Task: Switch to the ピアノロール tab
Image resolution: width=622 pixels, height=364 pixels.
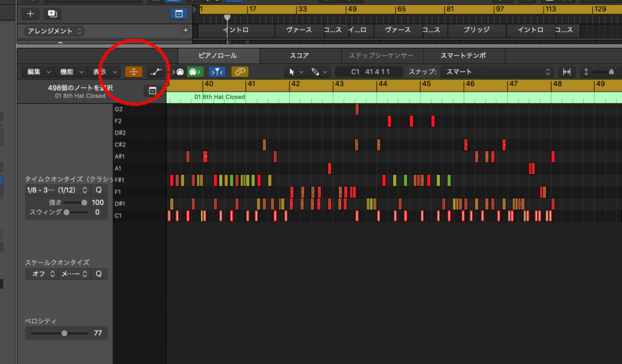Action: [x=218, y=56]
